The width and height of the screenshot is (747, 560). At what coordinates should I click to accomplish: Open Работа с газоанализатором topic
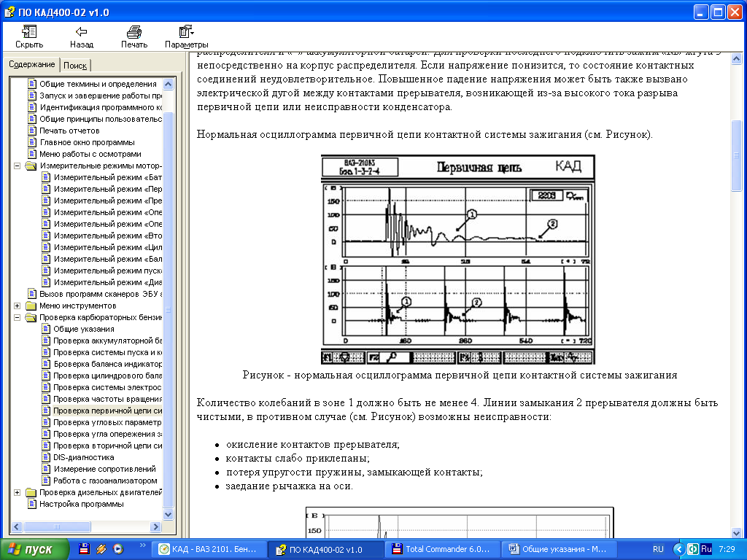click(105, 481)
